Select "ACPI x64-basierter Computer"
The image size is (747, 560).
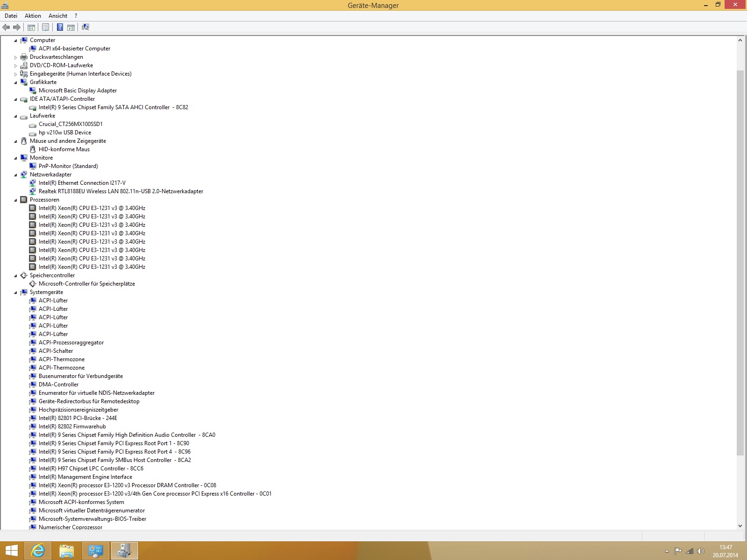coord(75,49)
